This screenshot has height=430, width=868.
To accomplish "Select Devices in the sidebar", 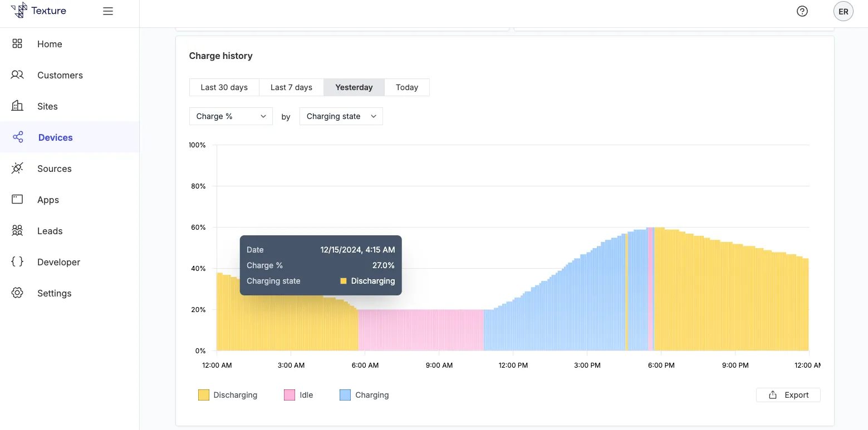I will (x=70, y=137).
